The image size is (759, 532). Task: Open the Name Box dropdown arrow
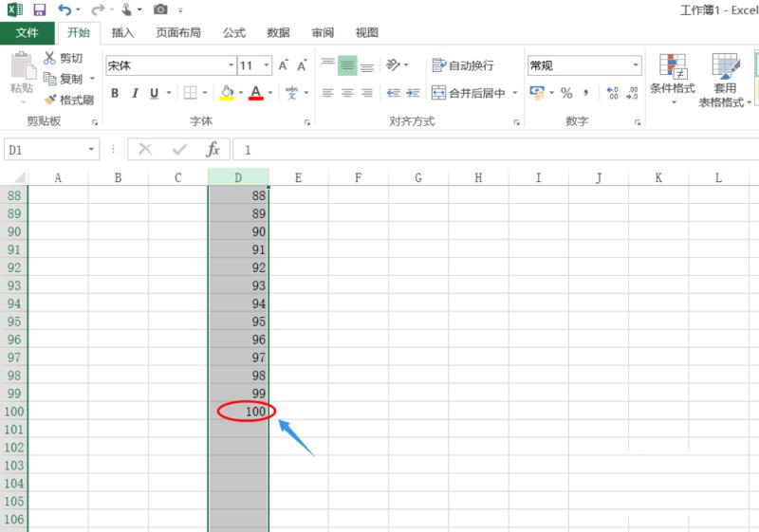tap(92, 150)
